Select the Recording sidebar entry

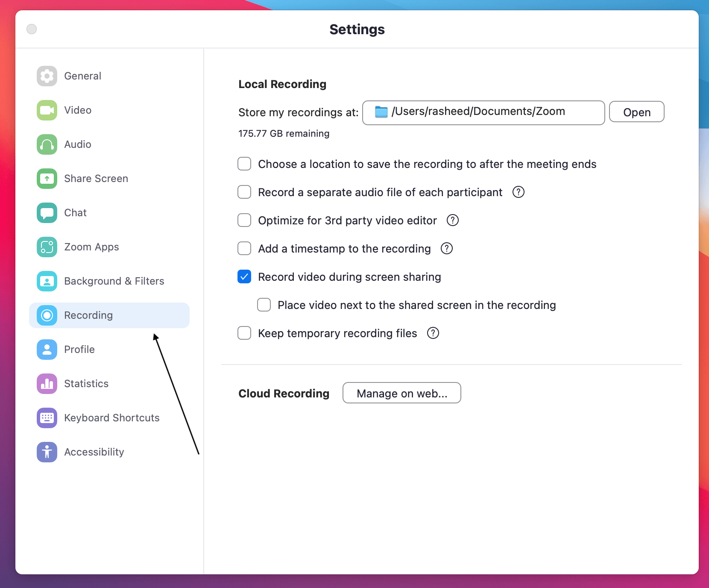coord(88,315)
